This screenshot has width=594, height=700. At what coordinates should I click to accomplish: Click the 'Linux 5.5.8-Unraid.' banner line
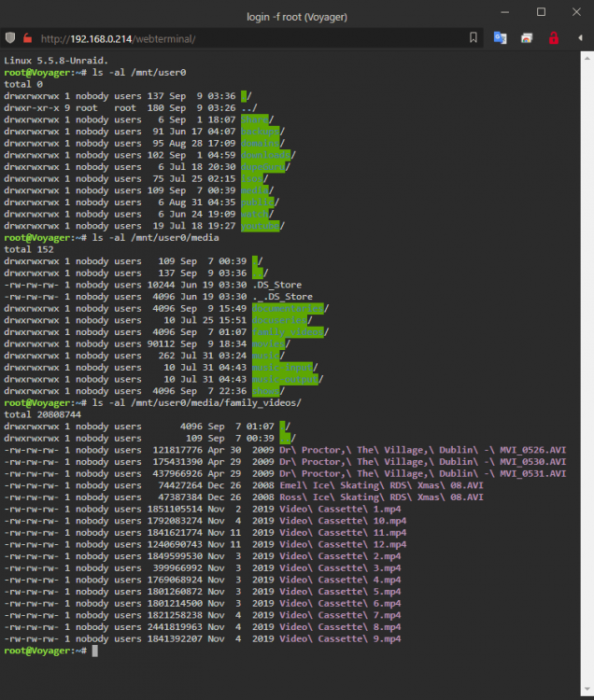pyautogui.click(x=56, y=61)
